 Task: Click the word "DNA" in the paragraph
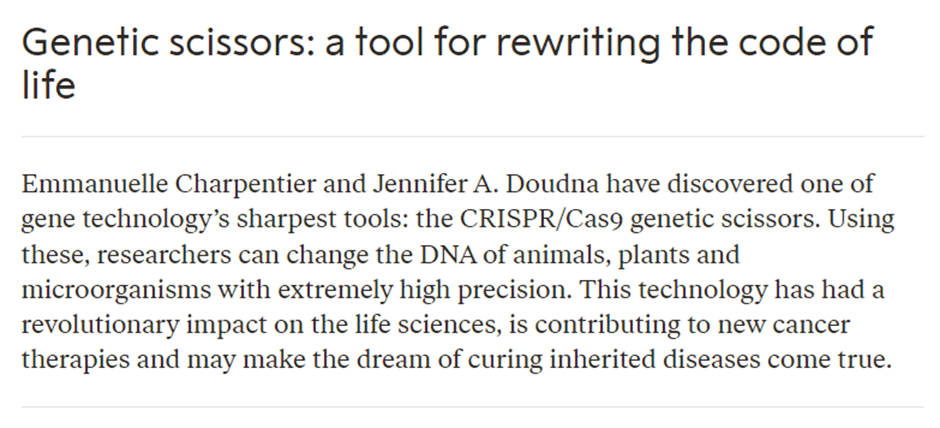tap(444, 255)
